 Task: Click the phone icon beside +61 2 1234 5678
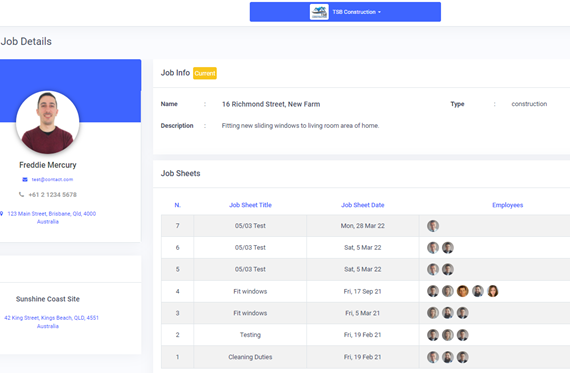pos(21,194)
